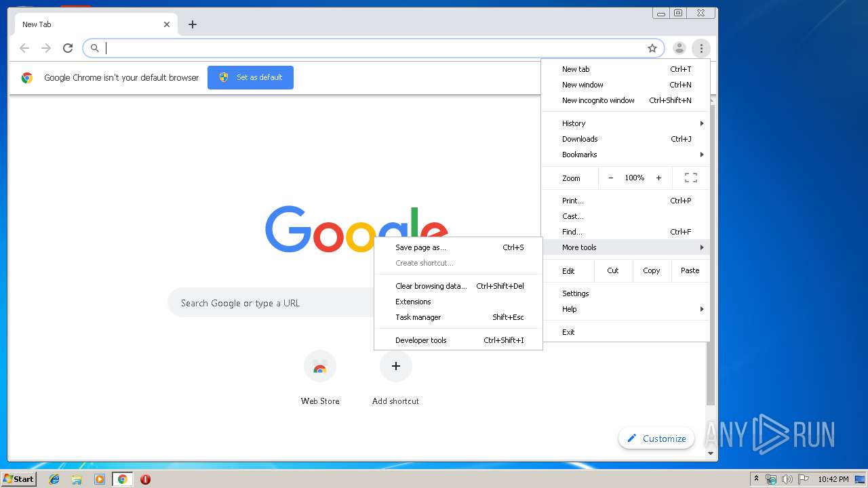The height and width of the screenshot is (488, 868).
Task: Select Cast... menu entry
Action: tap(626, 216)
